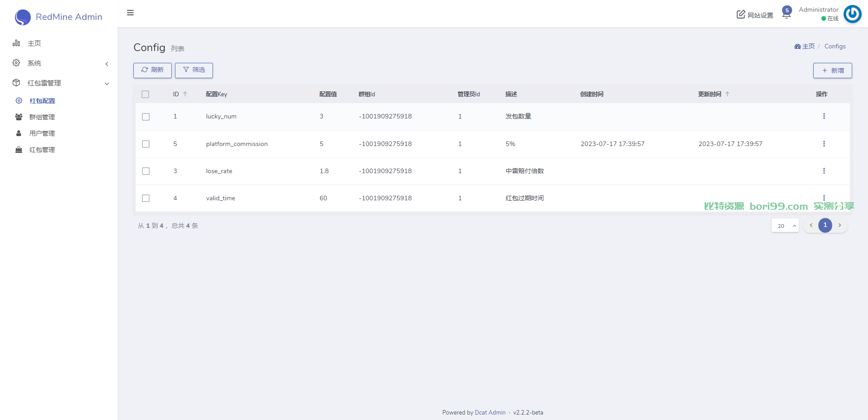Click the 配置Key column header
The height and width of the screenshot is (420, 868).
(x=217, y=94)
